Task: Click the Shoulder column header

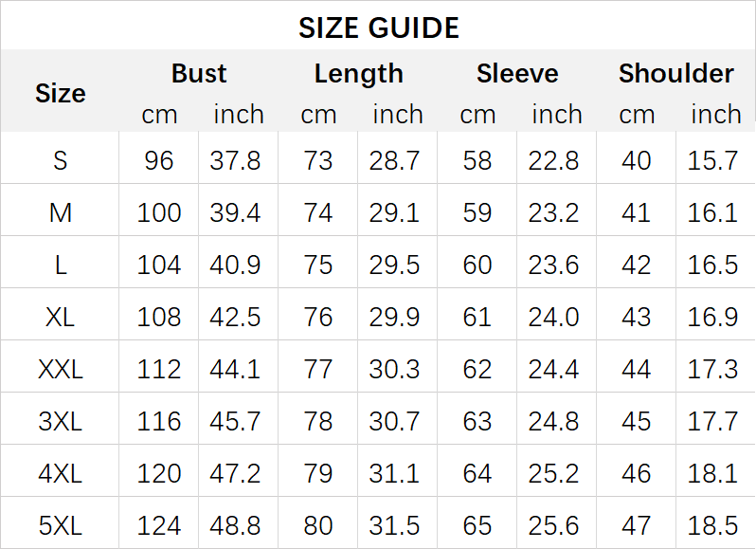Action: tap(676, 74)
